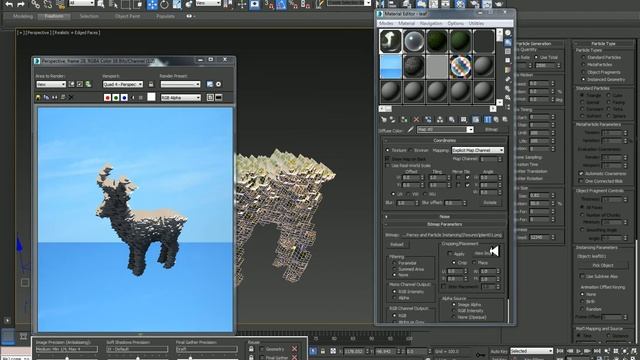Click Copy Image icon in the render window
Screen dimensions: 640x360
pyautogui.click(x=46, y=98)
